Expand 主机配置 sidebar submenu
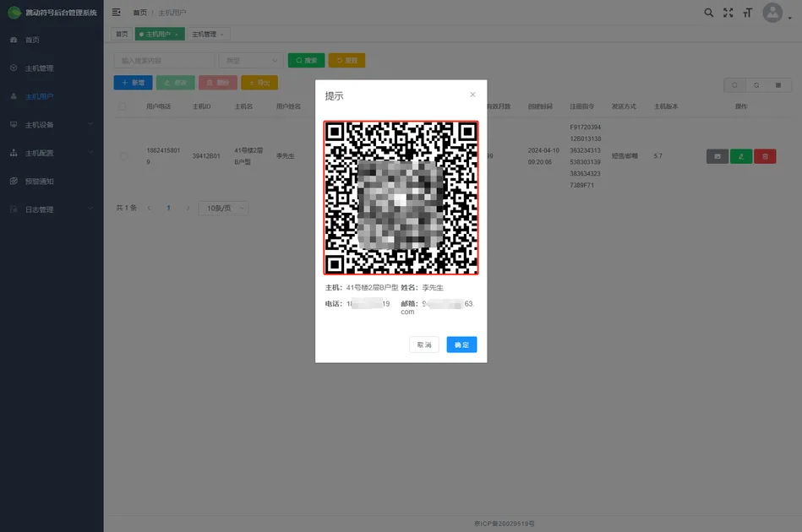This screenshot has height=532, width=802. pos(52,153)
